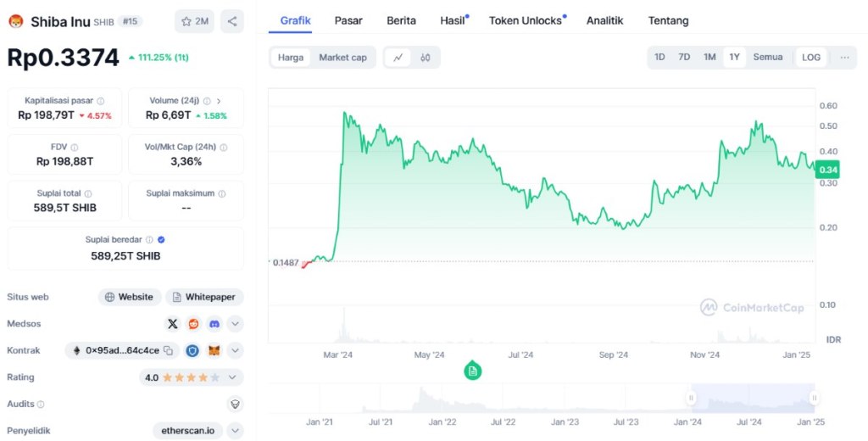868x441 pixels.
Task: Expand the explorers list beside etherscan.io
Action: (x=235, y=431)
